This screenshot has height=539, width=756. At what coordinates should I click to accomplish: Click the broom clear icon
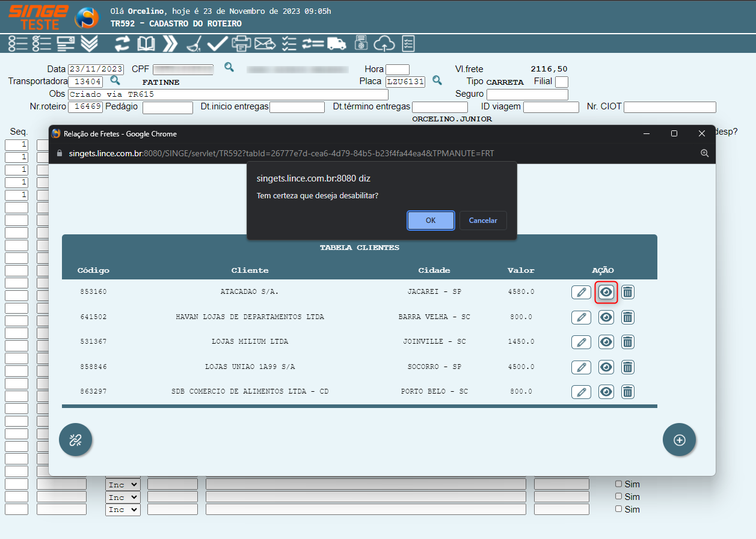194,44
